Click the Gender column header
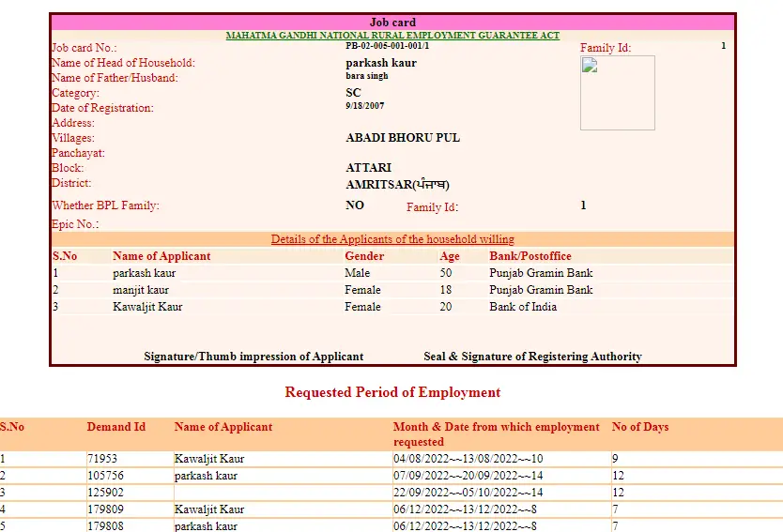This screenshot has width=783, height=532. (364, 256)
